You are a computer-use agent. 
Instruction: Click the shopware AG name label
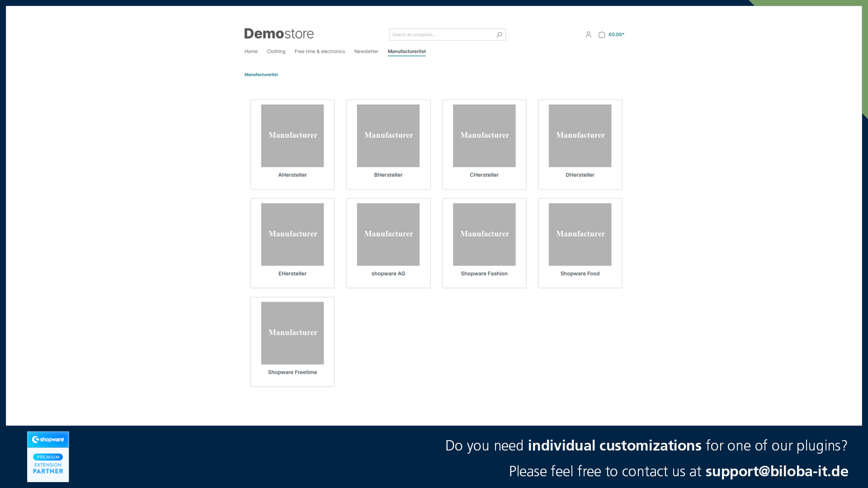(388, 273)
